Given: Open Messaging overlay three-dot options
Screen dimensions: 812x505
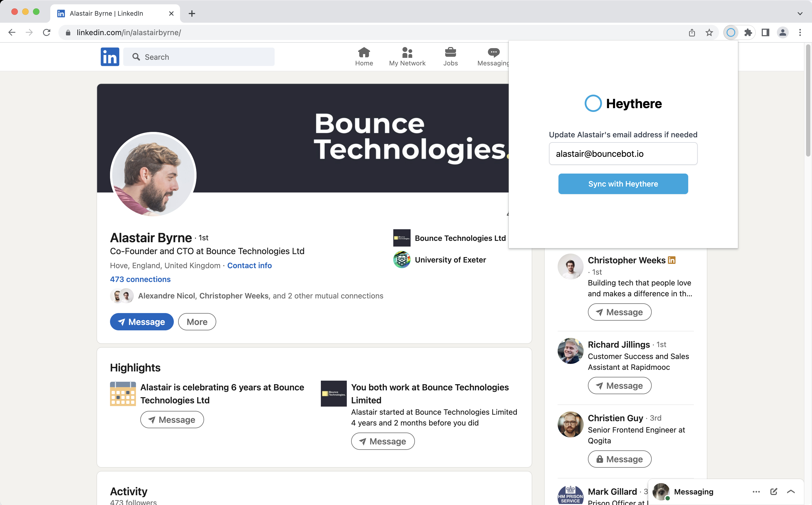Looking at the screenshot, I should [x=756, y=492].
